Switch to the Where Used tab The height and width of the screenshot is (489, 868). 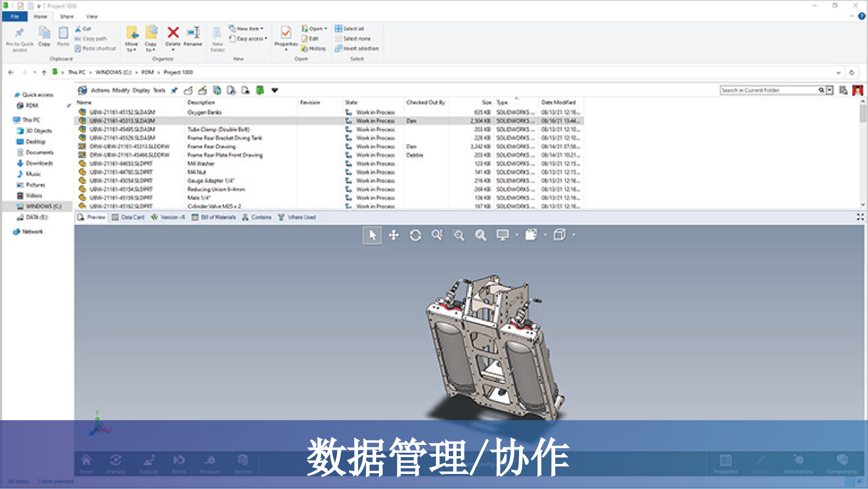click(x=297, y=217)
